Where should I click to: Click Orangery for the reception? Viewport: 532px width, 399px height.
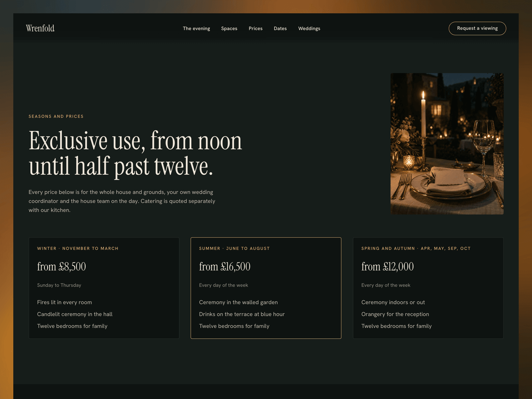(395, 314)
